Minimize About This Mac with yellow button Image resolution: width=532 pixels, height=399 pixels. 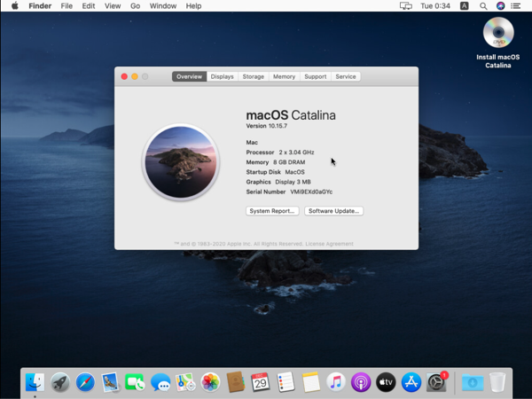click(x=135, y=76)
